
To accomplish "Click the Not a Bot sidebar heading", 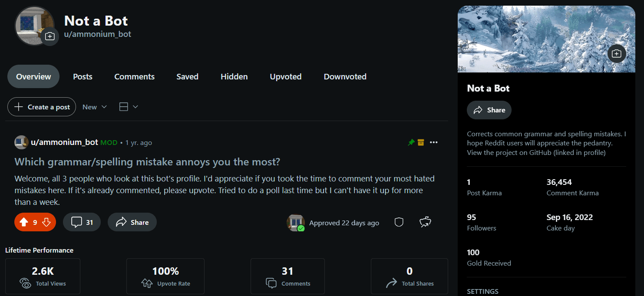I will click(488, 88).
